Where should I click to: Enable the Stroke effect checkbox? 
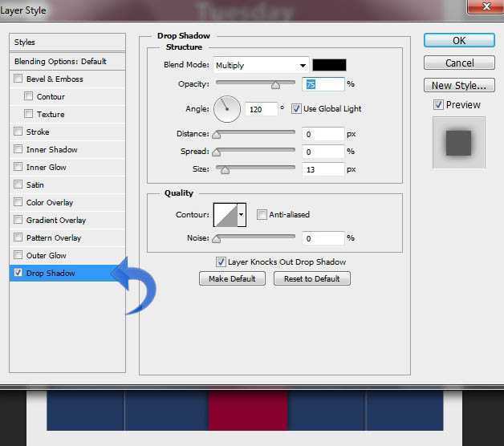tap(18, 132)
